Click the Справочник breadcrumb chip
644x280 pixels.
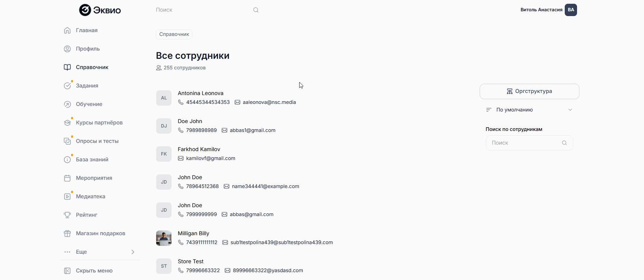point(174,34)
